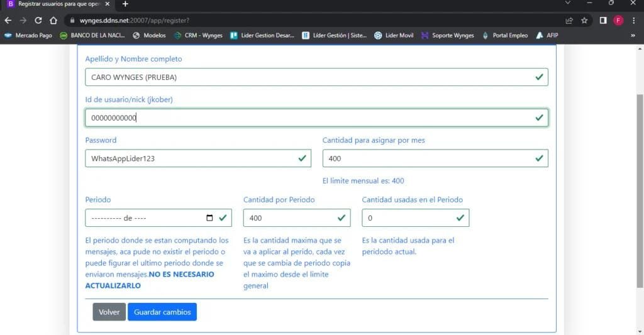644x335 pixels.
Task: Open the CRM - Wynges bookmark
Action: tap(198, 35)
